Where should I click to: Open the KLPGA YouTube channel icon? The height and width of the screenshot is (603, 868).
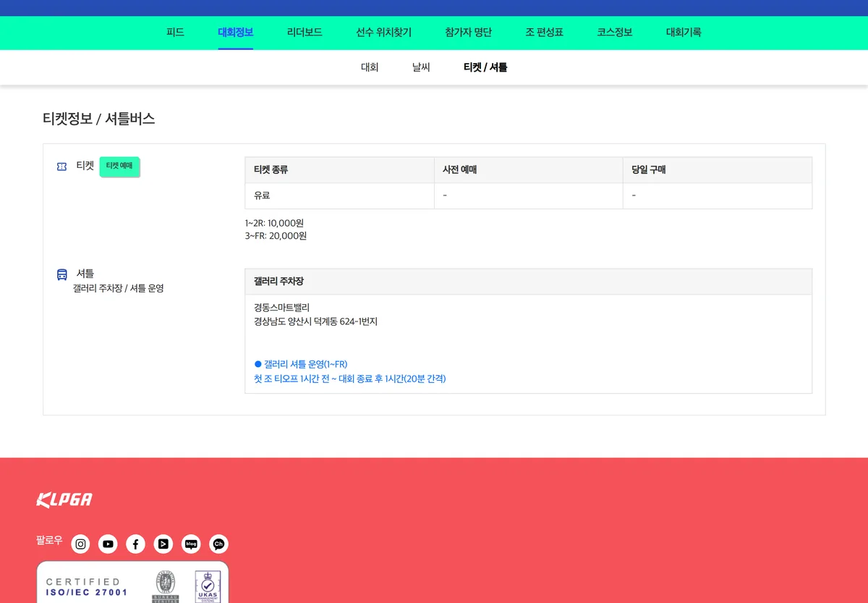[x=109, y=544]
